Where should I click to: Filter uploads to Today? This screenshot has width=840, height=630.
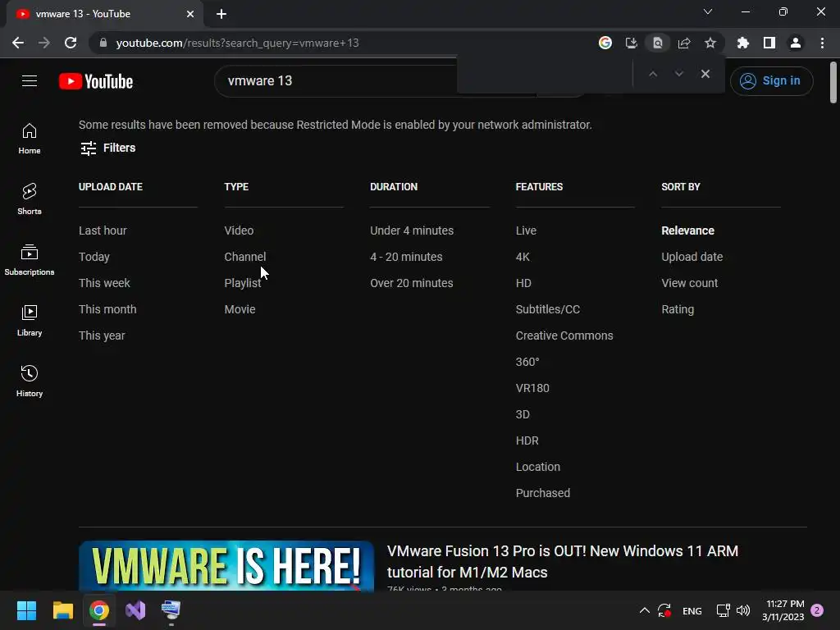(94, 257)
